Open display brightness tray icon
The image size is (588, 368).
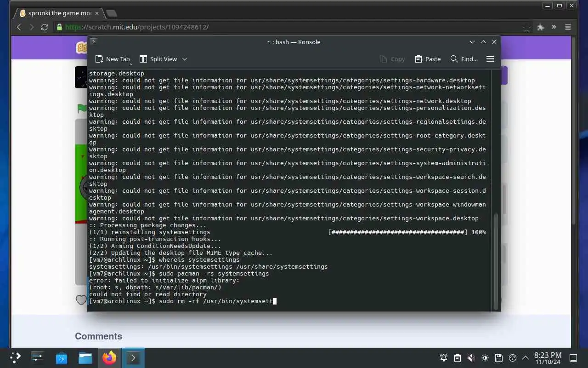pyautogui.click(x=485, y=358)
